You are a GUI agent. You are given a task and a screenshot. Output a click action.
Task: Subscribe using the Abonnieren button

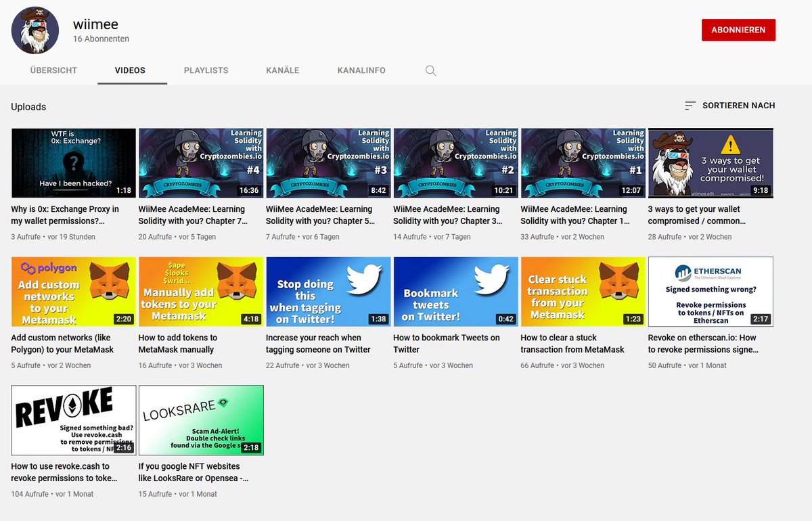click(738, 30)
